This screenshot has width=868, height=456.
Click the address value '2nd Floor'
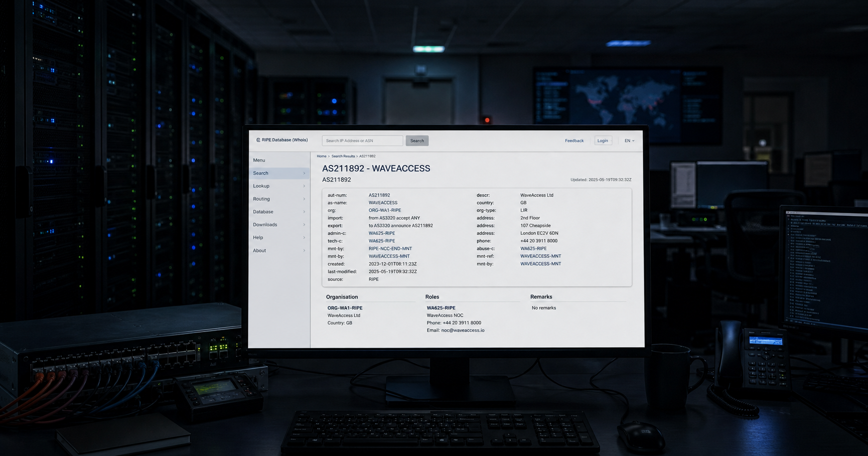530,218
